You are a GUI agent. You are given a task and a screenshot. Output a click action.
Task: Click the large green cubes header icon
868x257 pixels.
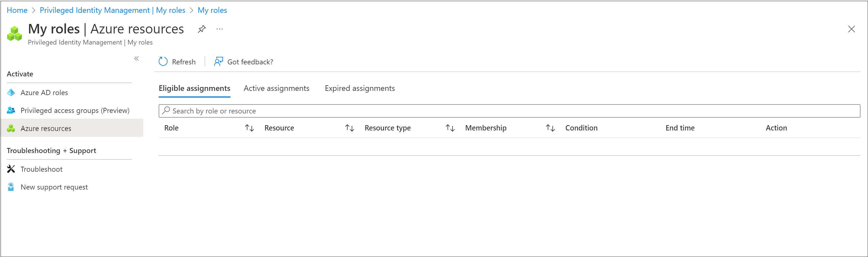(x=14, y=34)
